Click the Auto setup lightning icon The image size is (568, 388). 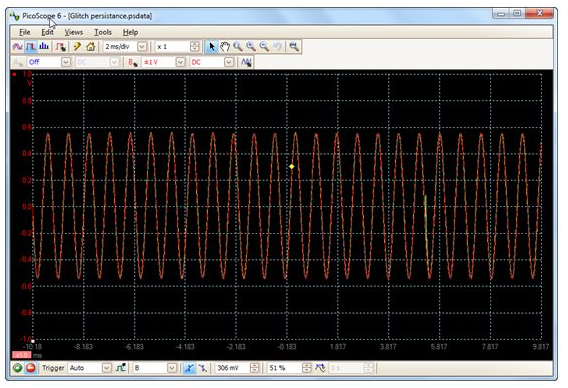pos(77,47)
